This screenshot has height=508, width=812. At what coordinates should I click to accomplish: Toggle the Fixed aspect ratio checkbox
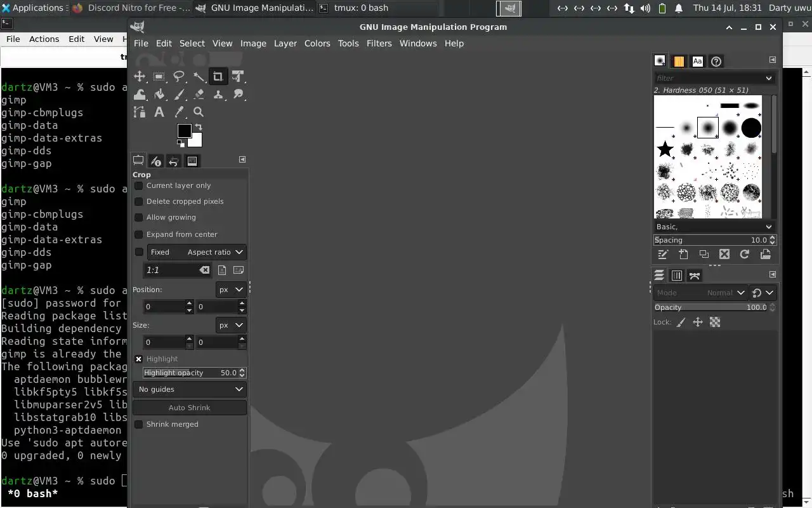(x=139, y=252)
